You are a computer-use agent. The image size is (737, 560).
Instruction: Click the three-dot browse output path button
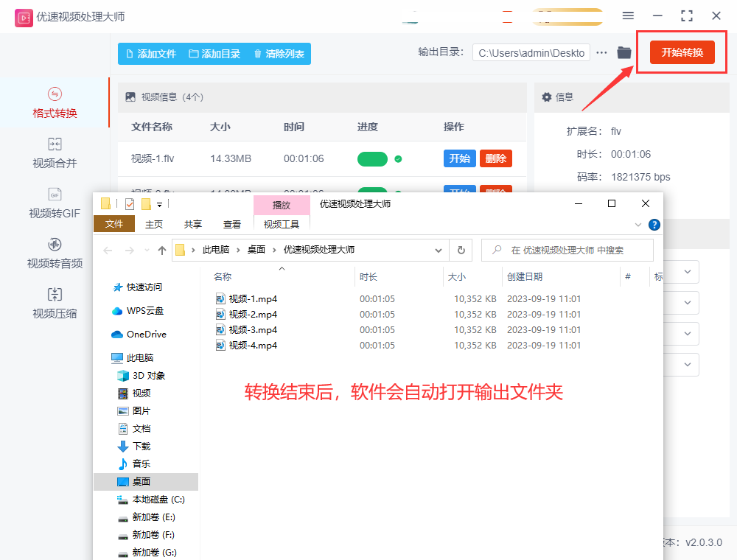pyautogui.click(x=601, y=52)
